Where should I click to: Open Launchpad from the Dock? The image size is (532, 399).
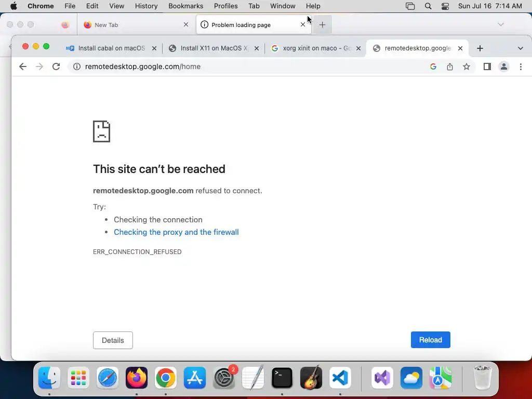pyautogui.click(x=78, y=378)
